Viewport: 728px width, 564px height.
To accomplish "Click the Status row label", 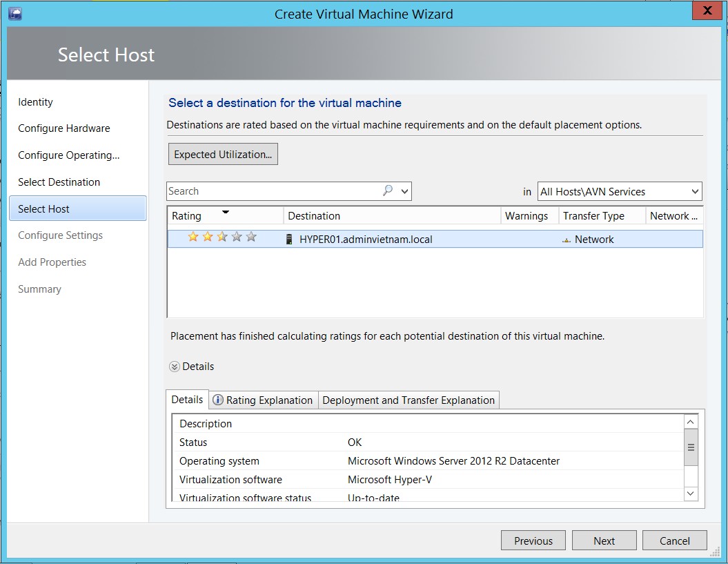I will tap(193, 443).
